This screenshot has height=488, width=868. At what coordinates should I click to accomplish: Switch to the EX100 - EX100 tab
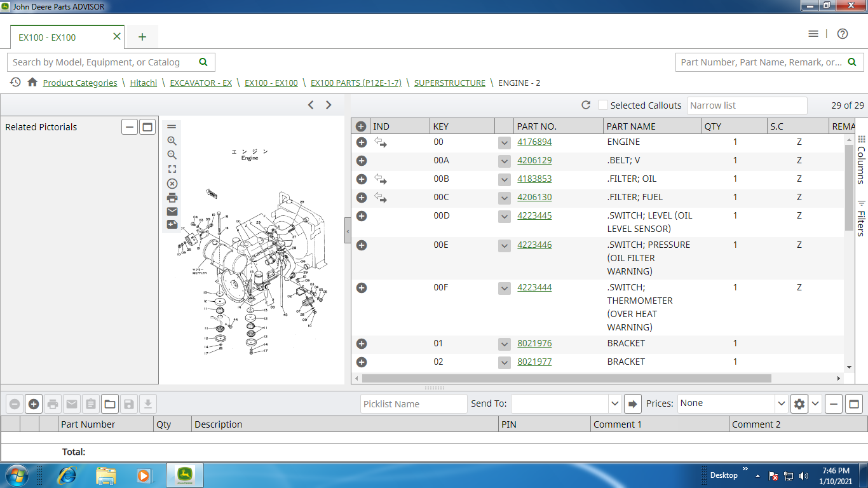47,37
